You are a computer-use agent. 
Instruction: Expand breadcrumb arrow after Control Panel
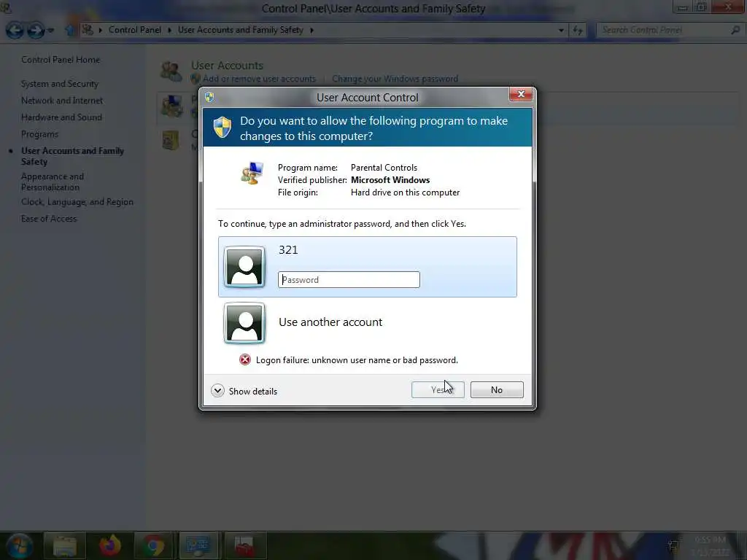169,30
